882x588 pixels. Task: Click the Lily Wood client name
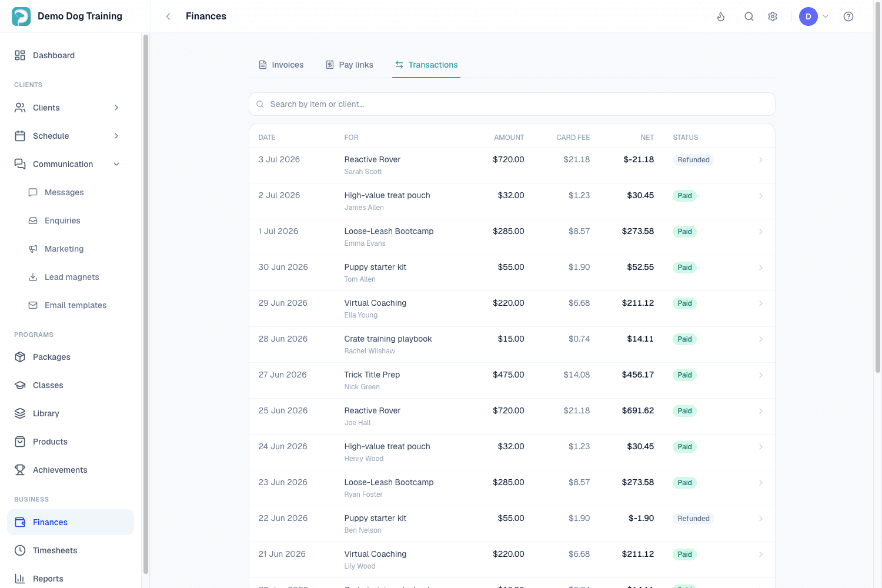click(x=360, y=566)
